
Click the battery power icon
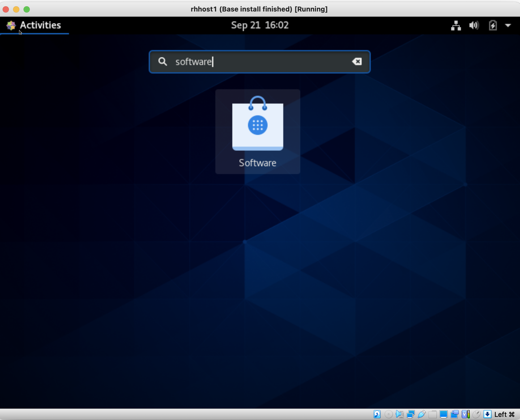click(493, 25)
